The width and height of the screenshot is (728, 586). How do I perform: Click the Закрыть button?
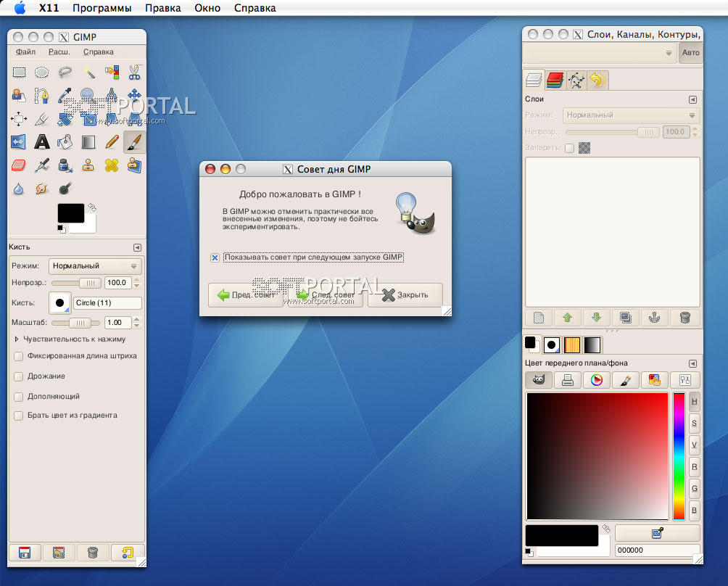405,294
